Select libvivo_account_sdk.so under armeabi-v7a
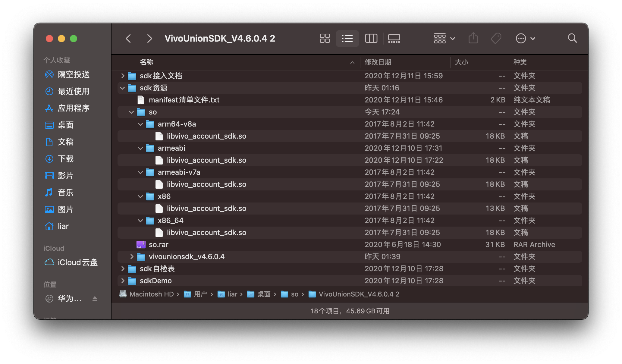Viewport: 622px width, 364px height. [350, 184]
